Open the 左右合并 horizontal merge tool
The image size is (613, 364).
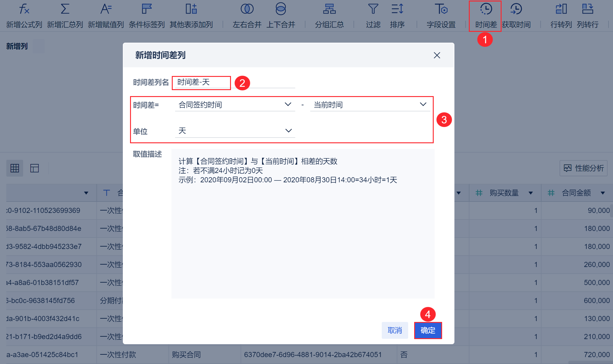[x=247, y=16]
